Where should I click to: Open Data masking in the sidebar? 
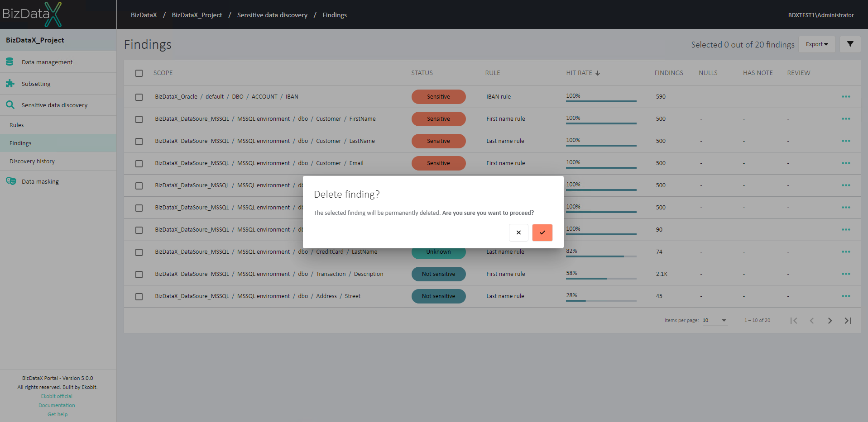pyautogui.click(x=58, y=181)
